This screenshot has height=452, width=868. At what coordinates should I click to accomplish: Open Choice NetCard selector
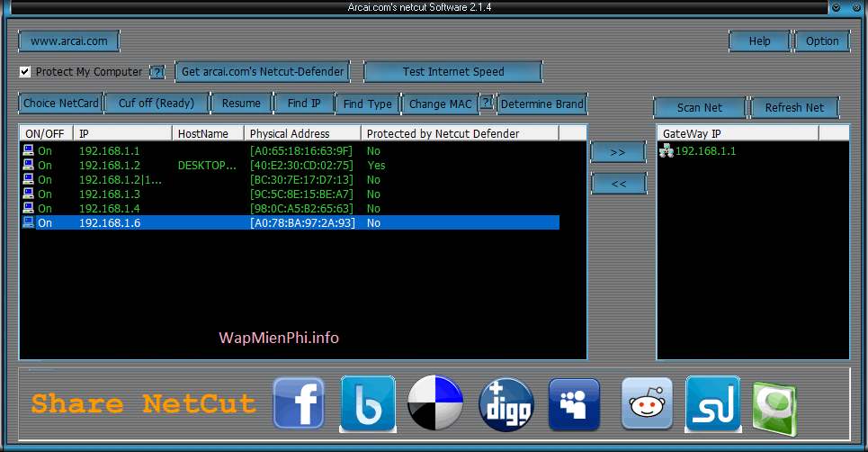point(61,103)
